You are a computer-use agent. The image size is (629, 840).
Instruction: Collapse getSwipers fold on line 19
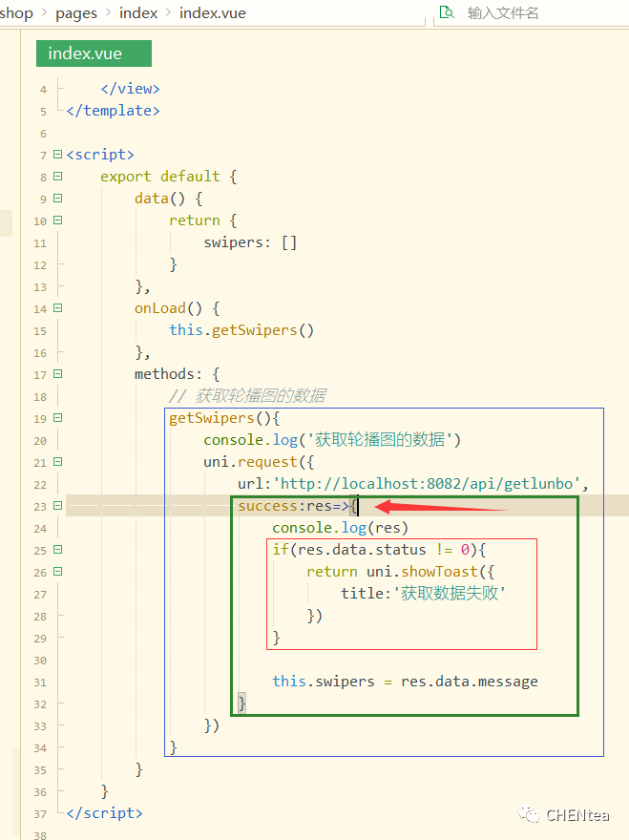coord(58,418)
